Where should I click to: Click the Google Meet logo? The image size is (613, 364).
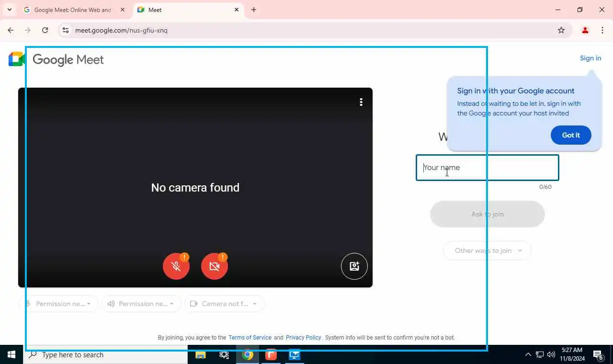coord(56,59)
